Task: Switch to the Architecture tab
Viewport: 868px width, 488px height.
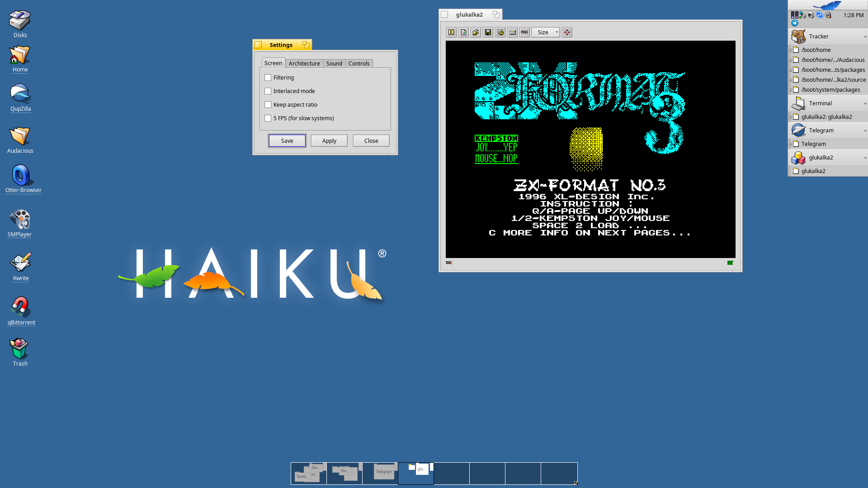Action: pyautogui.click(x=304, y=63)
